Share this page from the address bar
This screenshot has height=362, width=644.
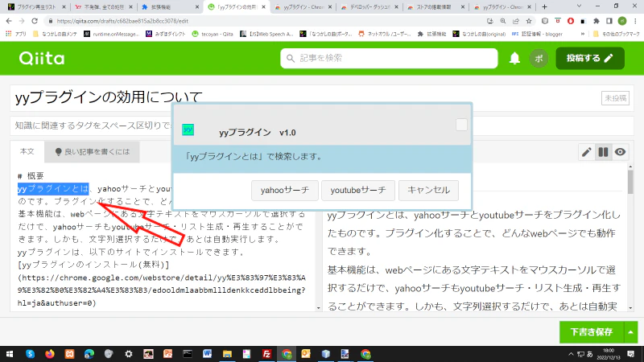pyautogui.click(x=516, y=21)
